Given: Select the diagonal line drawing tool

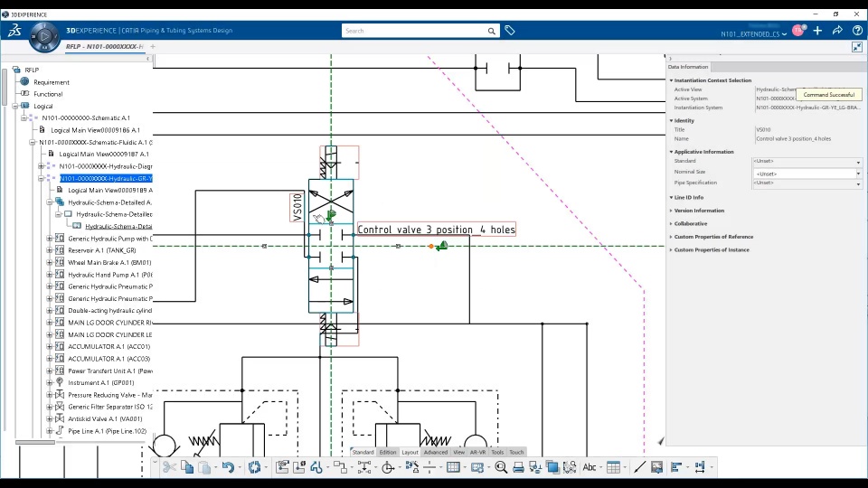Looking at the screenshot, I should click(x=639, y=467).
